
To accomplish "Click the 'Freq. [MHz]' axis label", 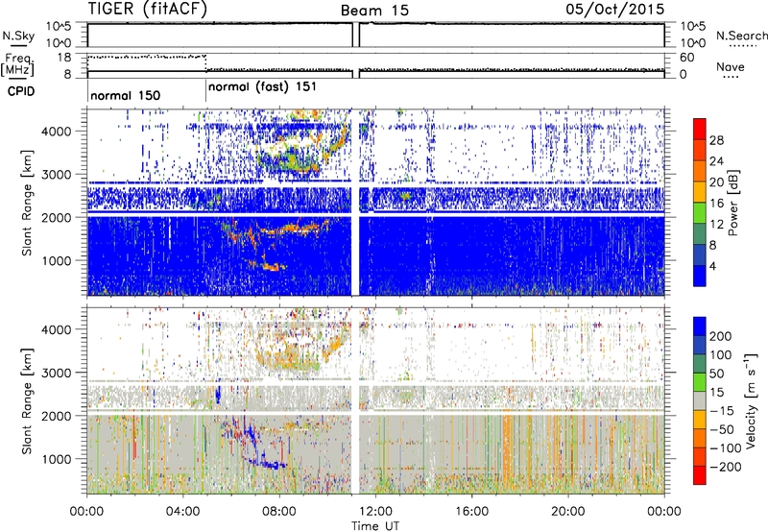I will coord(17,64).
